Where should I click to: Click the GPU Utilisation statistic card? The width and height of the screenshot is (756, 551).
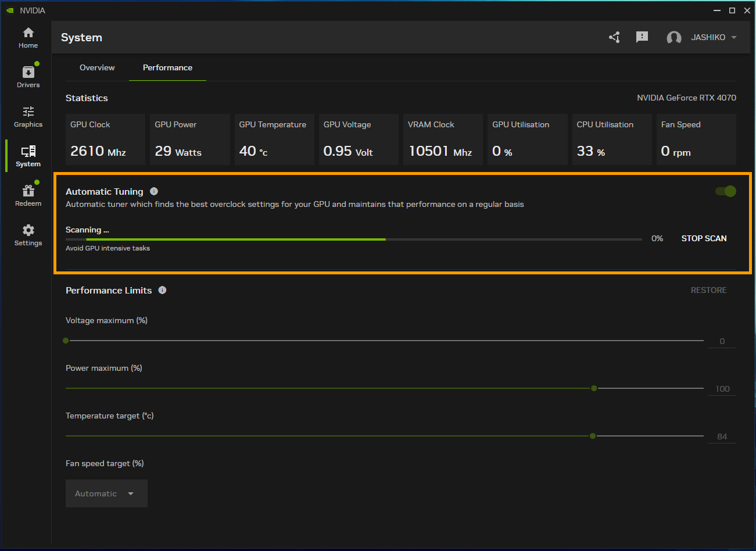(x=528, y=139)
